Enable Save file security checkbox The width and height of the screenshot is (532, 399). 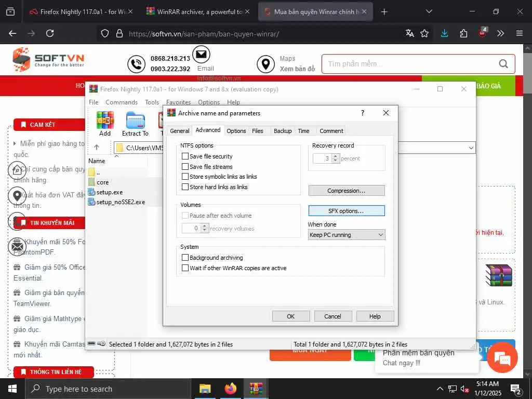(x=185, y=156)
